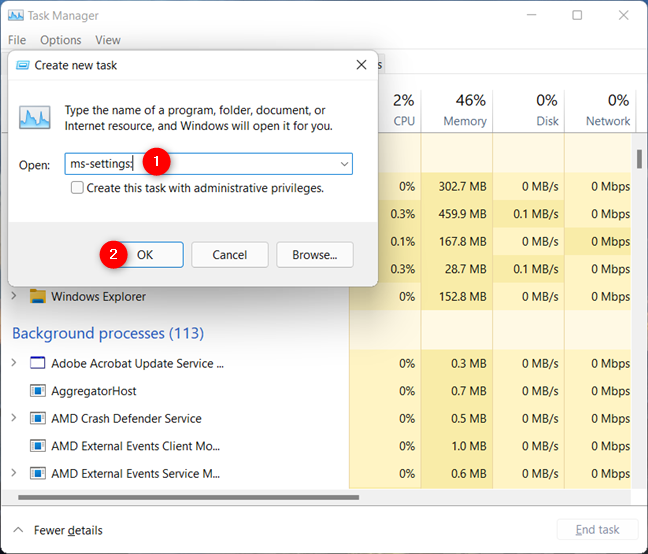Click the vertical scrollbar thumb
The height and width of the screenshot is (554, 648).
click(639, 159)
